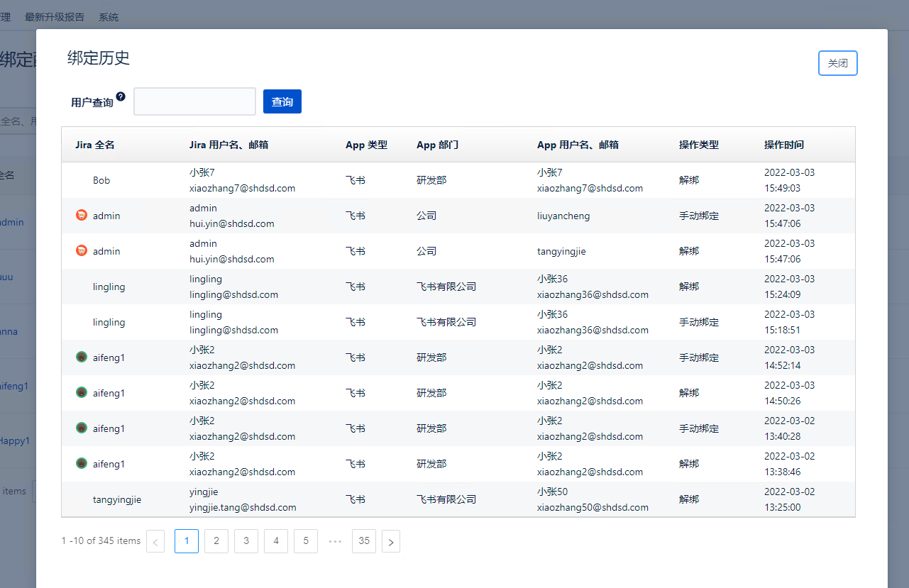909x588 pixels.
Task: Jump to last page 35
Action: pyautogui.click(x=364, y=541)
